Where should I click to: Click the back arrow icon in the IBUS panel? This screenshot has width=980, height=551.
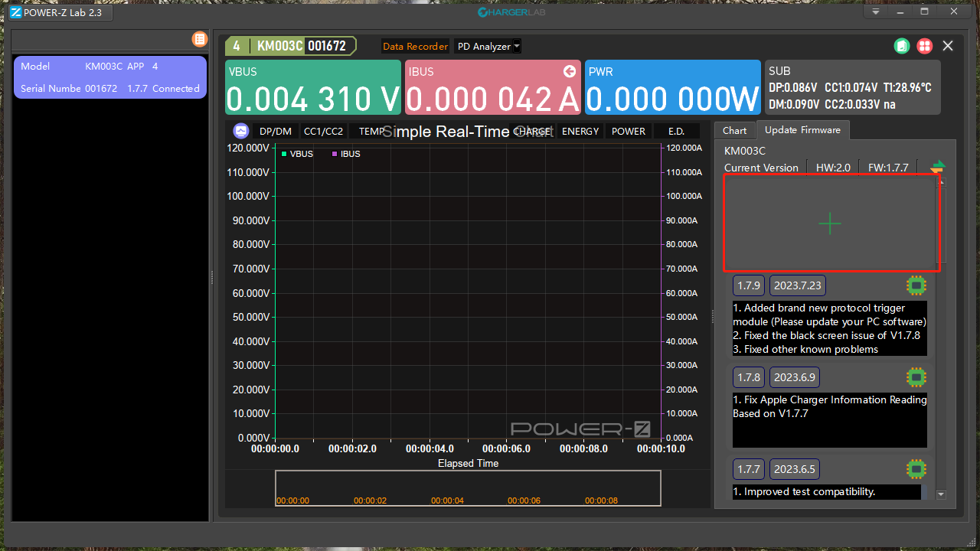coord(569,71)
